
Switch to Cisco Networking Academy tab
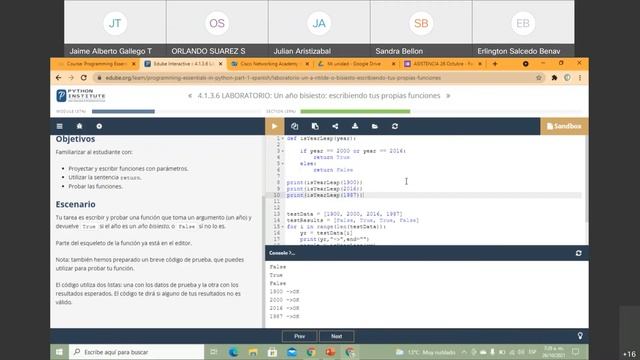tap(269, 64)
